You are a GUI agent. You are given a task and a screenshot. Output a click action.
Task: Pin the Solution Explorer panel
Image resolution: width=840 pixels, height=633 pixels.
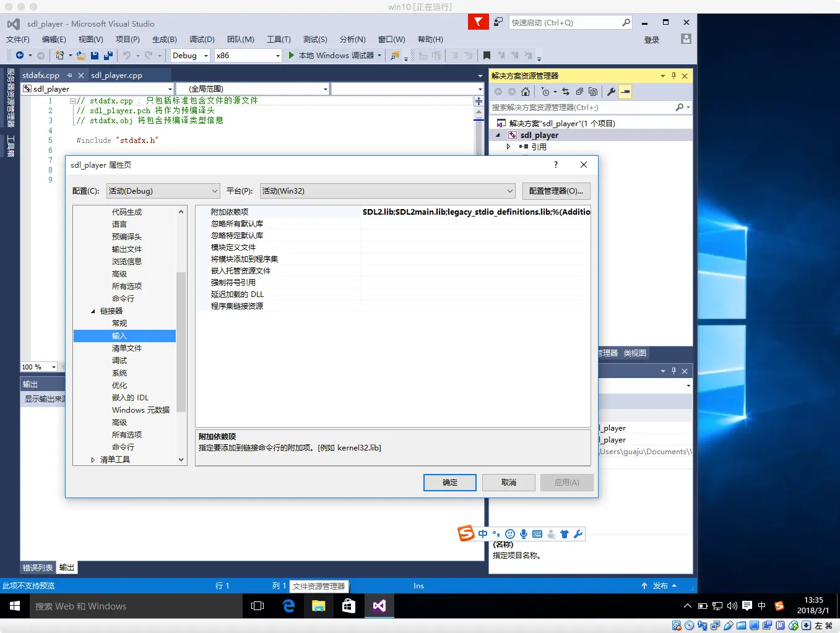click(673, 75)
